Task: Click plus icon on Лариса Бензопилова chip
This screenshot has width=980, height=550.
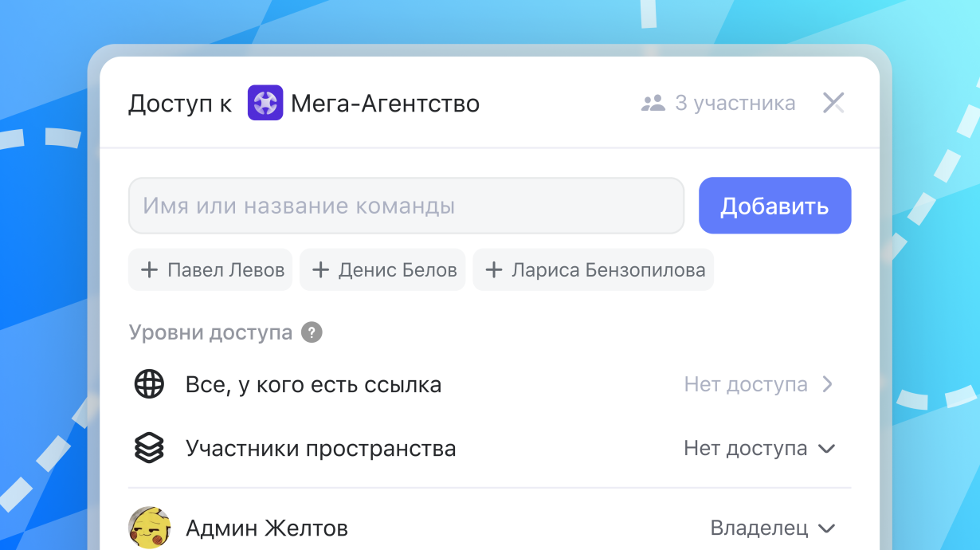Action: click(x=494, y=270)
